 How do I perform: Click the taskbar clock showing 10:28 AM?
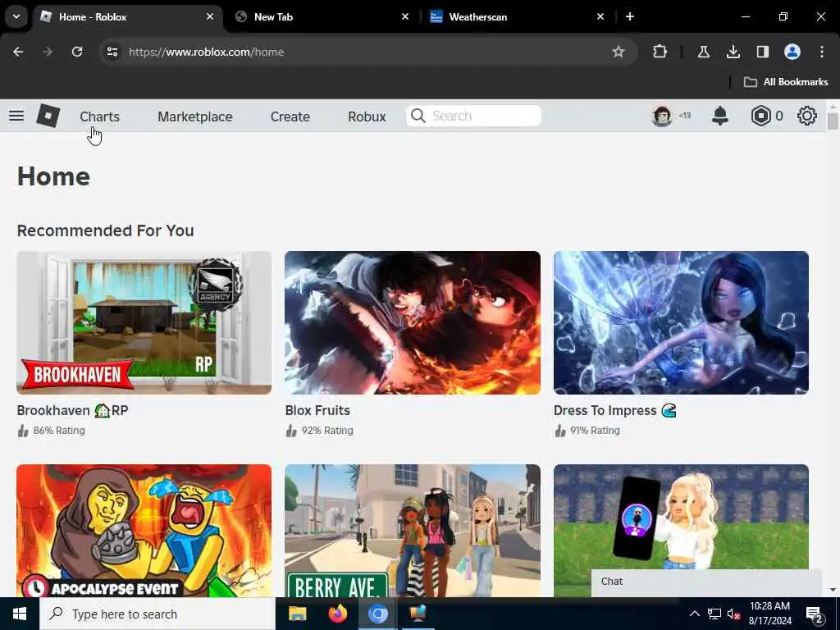pyautogui.click(x=769, y=614)
